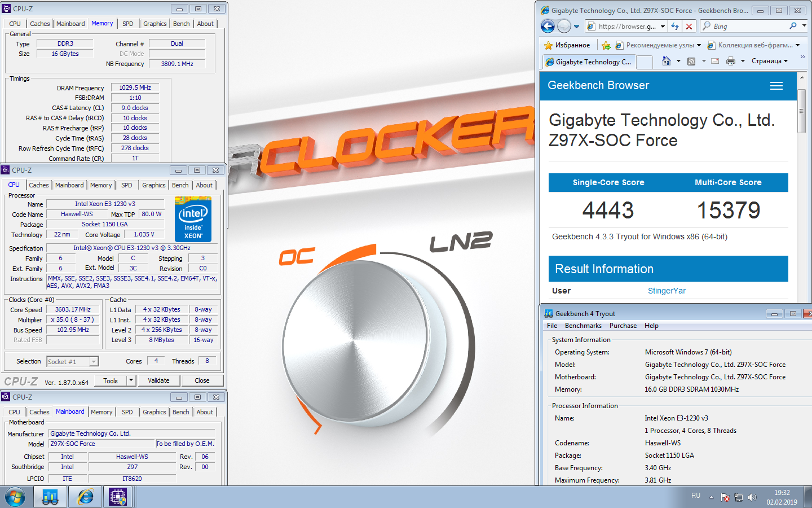Click the Избранное favorites button
The height and width of the screenshot is (508, 812).
[x=567, y=45]
